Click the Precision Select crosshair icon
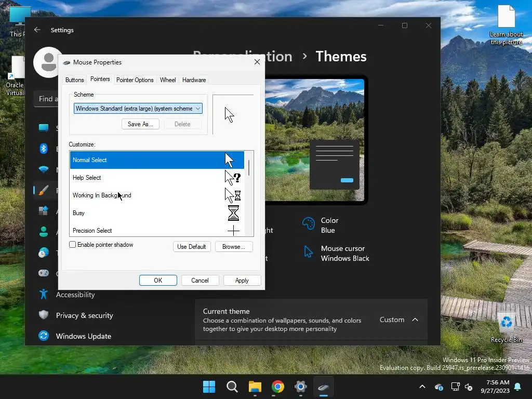The image size is (532, 399). pos(233,230)
